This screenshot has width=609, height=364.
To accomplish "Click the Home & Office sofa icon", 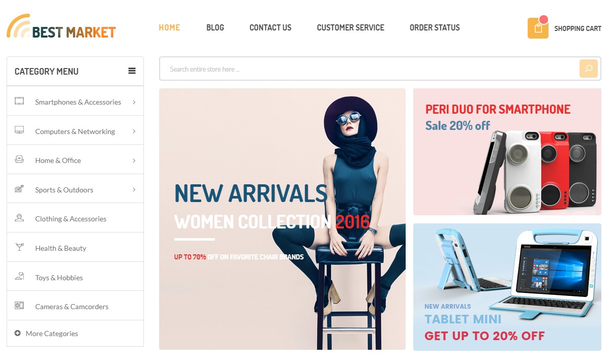I will [x=19, y=159].
